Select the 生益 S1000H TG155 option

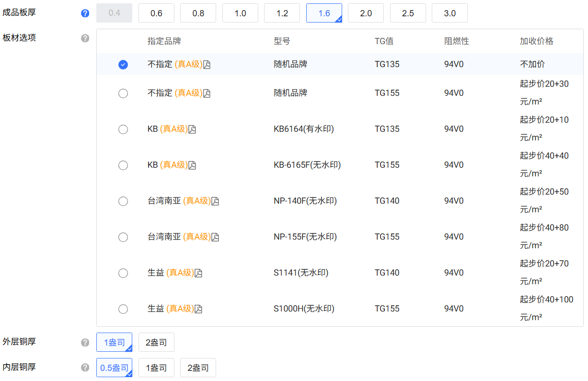coord(123,309)
